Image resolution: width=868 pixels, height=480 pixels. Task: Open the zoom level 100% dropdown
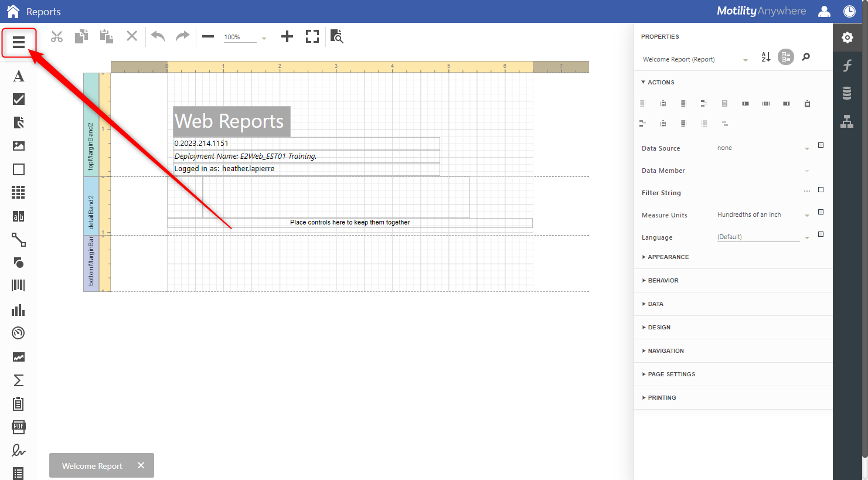point(264,38)
